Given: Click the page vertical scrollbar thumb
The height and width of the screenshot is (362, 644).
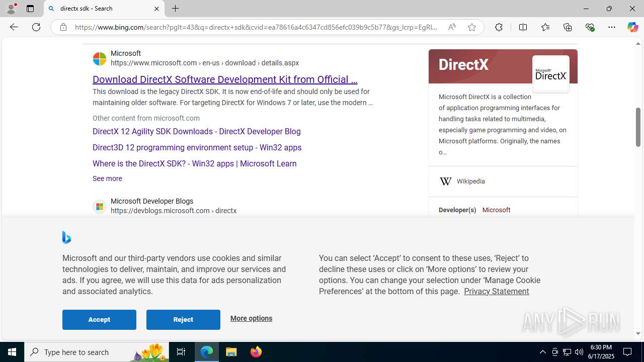Looking at the screenshot, I should (638, 127).
